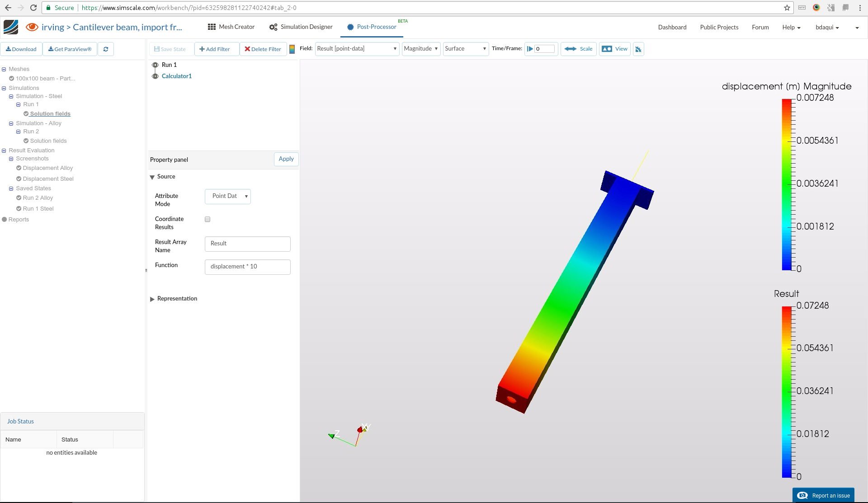Click the fit-to-screen icon in toolbar
868x503 pixels.
tap(638, 49)
